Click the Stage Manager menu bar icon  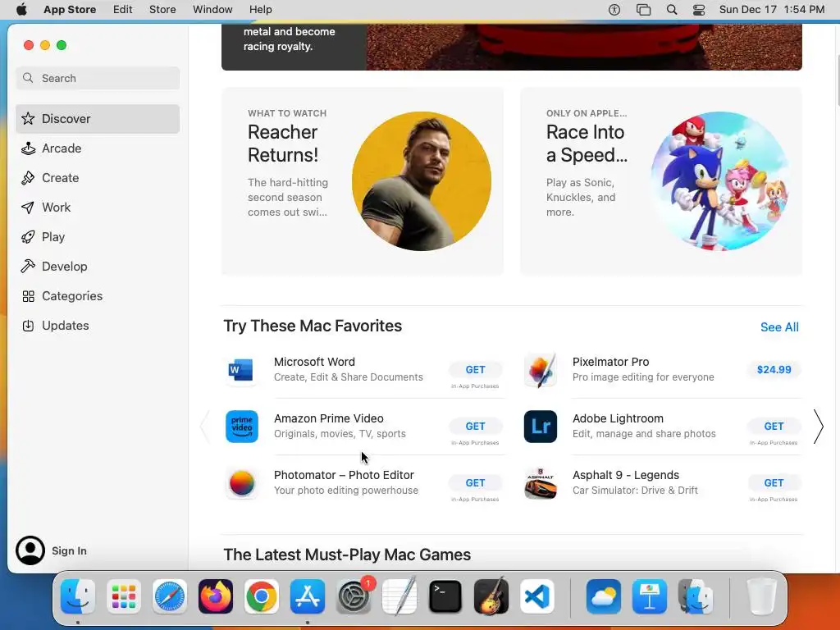(x=643, y=10)
